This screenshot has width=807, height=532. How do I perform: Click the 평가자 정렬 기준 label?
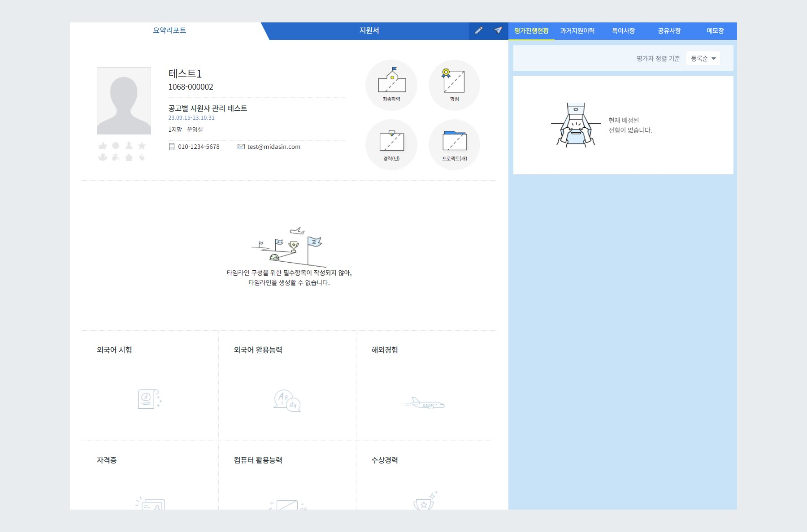(x=658, y=59)
